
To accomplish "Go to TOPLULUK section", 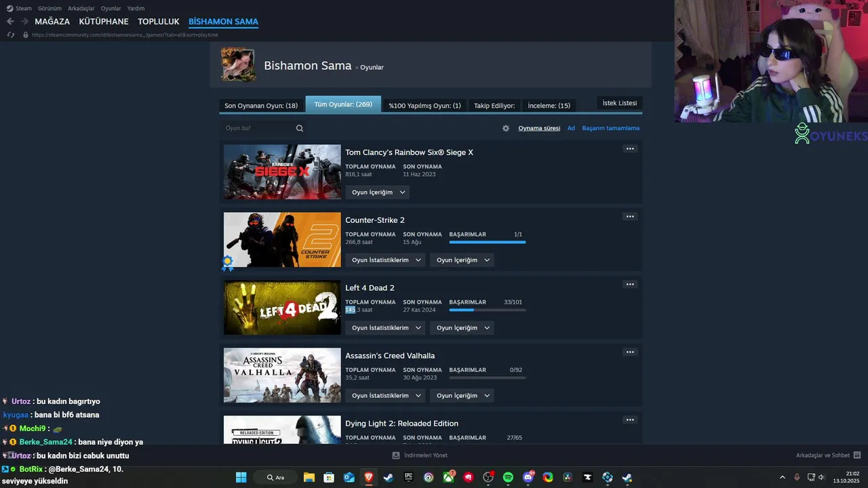I will point(158,22).
